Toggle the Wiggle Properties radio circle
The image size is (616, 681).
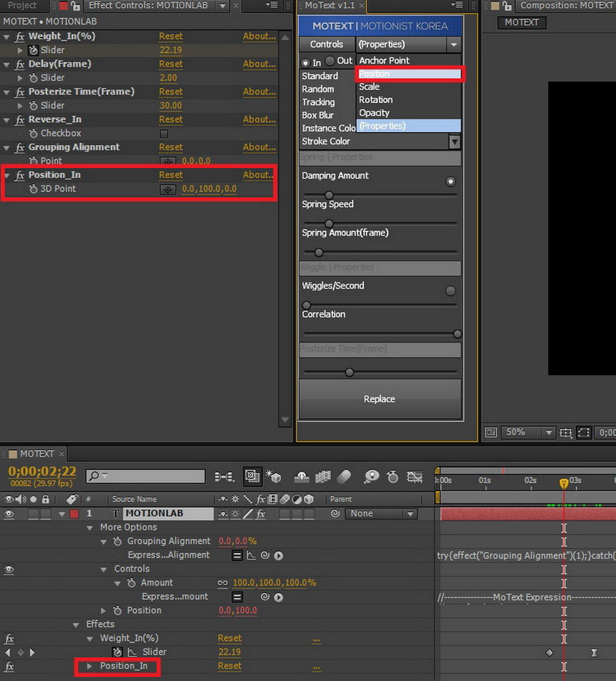click(x=450, y=291)
